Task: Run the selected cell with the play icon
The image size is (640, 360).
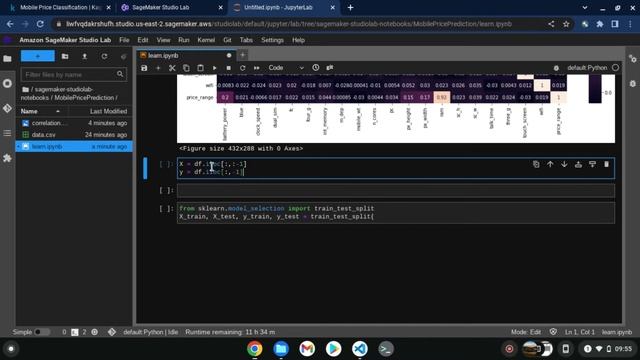Action: click(214, 68)
